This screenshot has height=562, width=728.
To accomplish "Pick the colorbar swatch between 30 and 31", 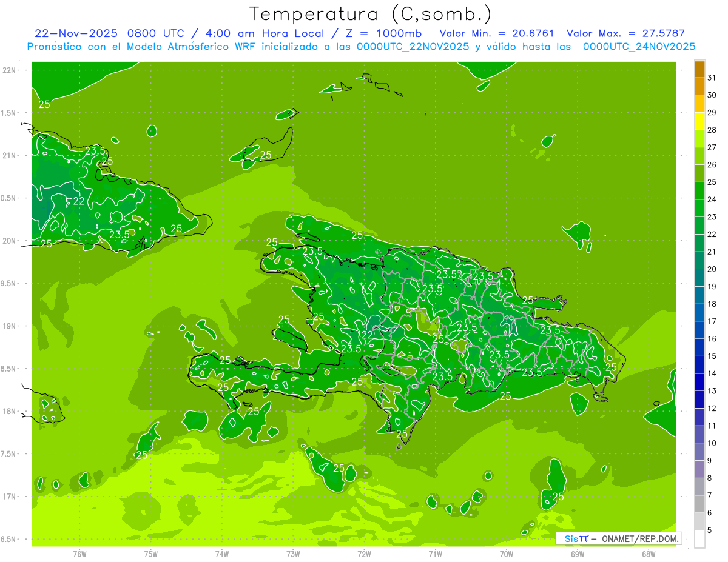I will (x=699, y=86).
